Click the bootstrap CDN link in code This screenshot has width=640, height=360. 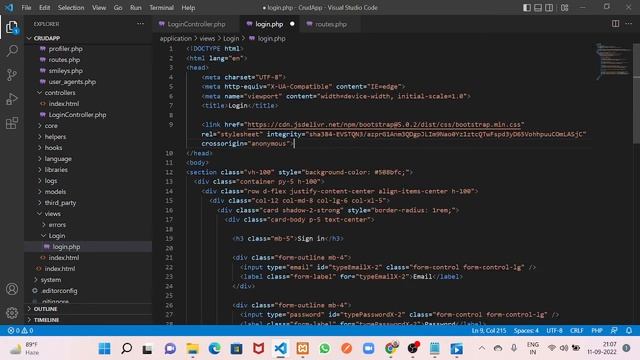(x=384, y=124)
